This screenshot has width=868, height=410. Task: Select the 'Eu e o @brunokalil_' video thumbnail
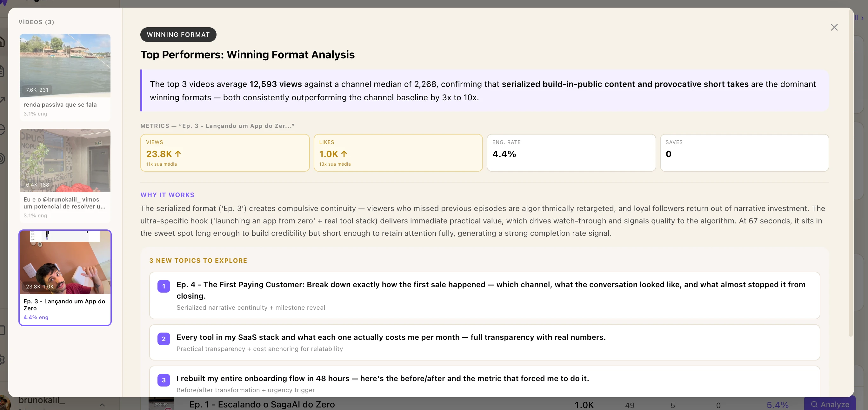point(65,161)
